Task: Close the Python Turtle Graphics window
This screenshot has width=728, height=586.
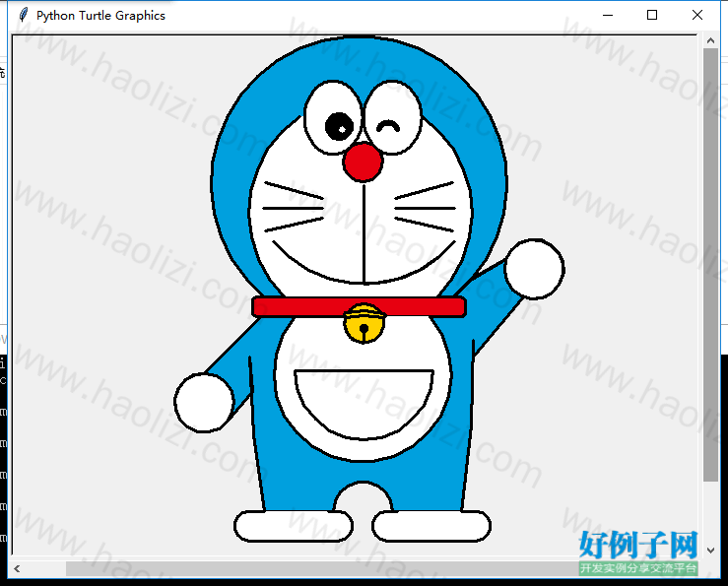Action: coord(696,15)
